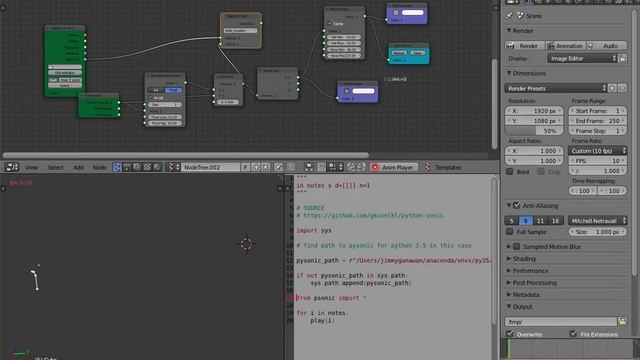Open the editor type selector in node header

[x=12, y=167]
